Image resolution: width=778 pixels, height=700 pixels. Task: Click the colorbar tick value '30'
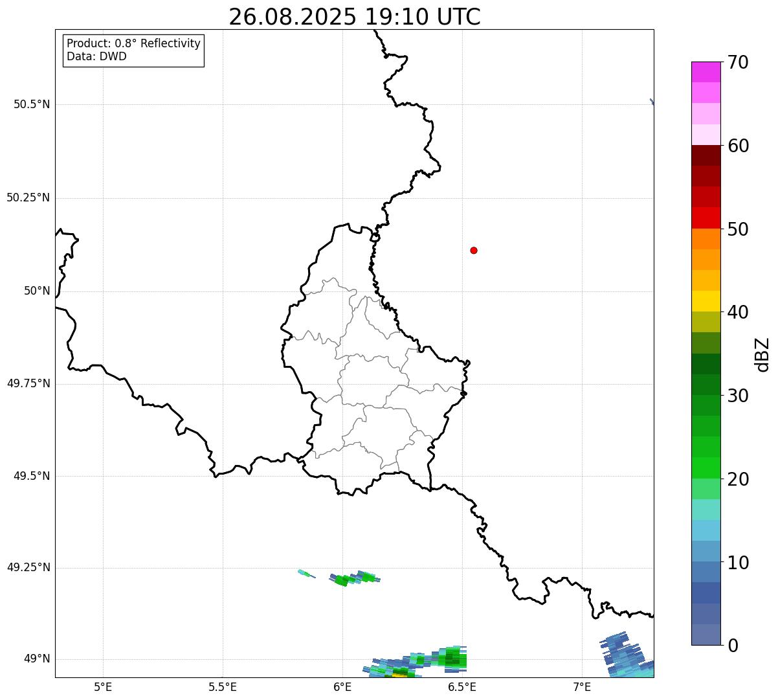(738, 396)
